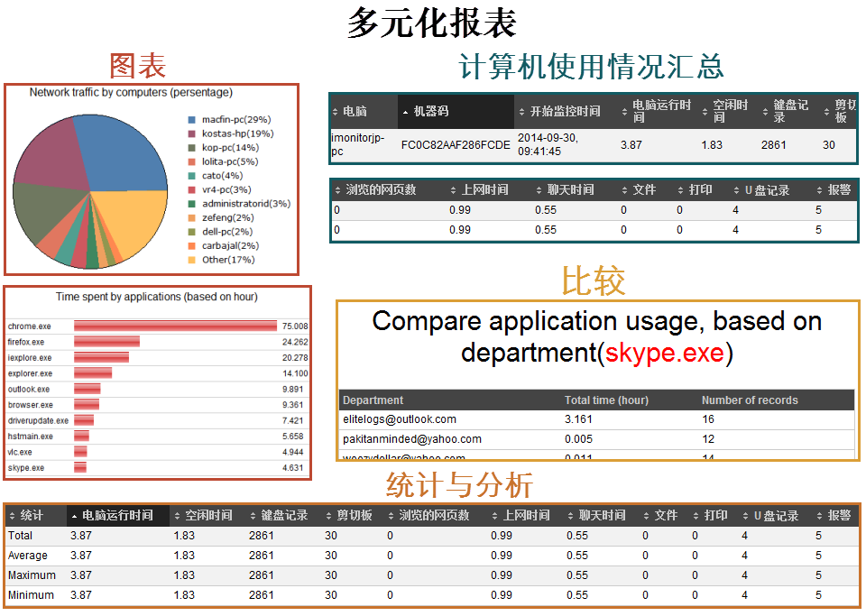
Task: Click sort icon for 浏览的网页数 in summary table
Action: (338, 190)
